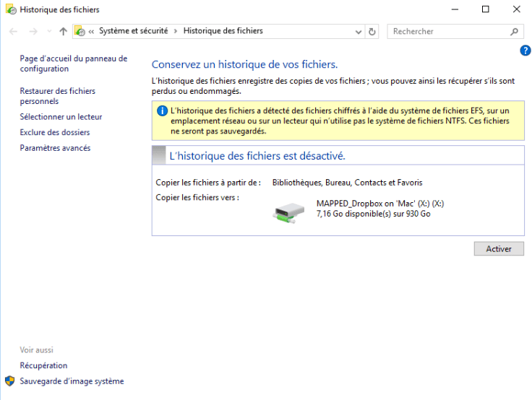Click the chevron before Système et sécurité
The width and height of the screenshot is (532, 400).
[92, 32]
